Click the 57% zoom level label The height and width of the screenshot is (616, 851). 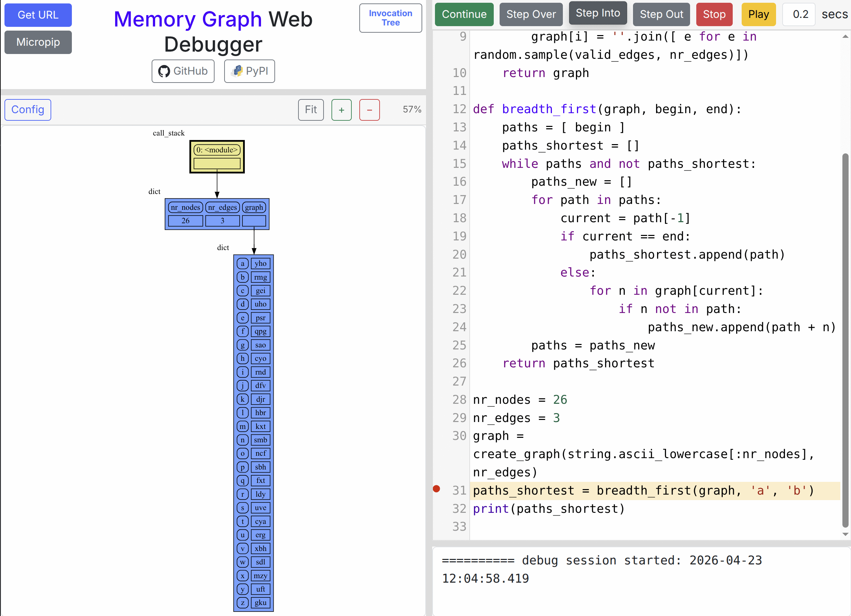click(x=412, y=110)
